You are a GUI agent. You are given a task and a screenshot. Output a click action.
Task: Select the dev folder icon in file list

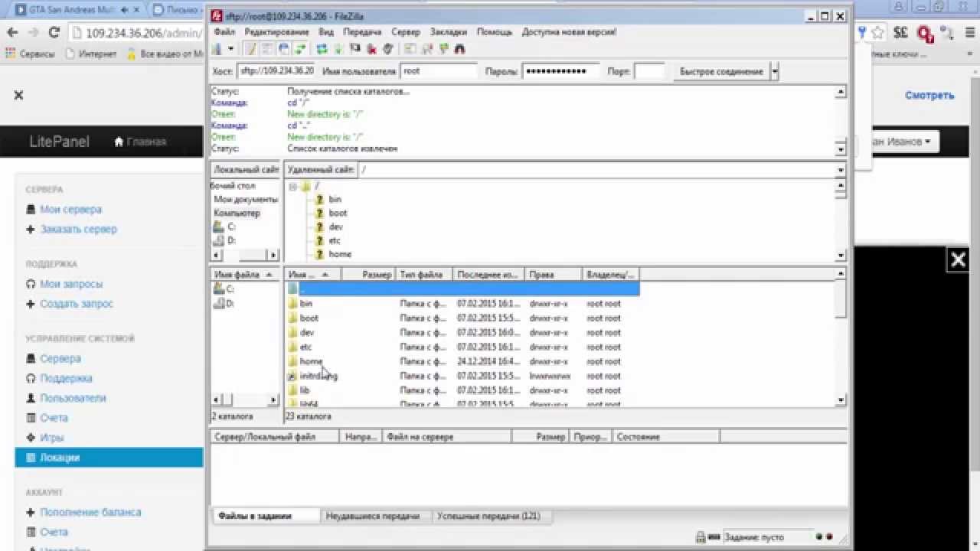click(292, 333)
